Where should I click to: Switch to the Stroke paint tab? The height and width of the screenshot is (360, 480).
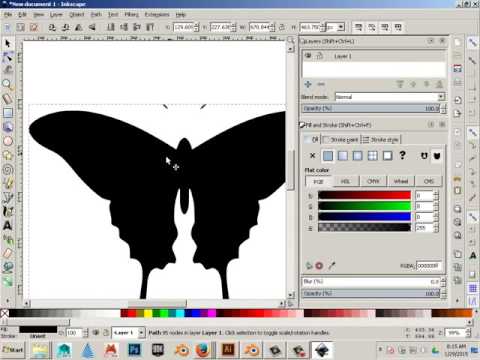341,140
